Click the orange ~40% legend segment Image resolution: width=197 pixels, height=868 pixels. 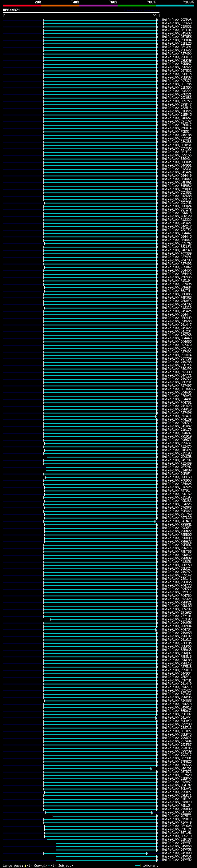click(x=60, y=6)
